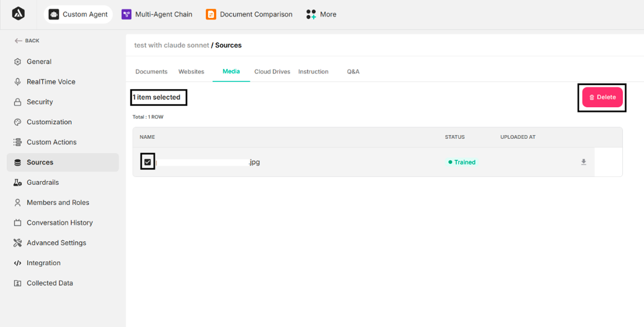Click the 'test with claude sonnet' breadcrumb
644x327 pixels.
pyautogui.click(x=171, y=45)
